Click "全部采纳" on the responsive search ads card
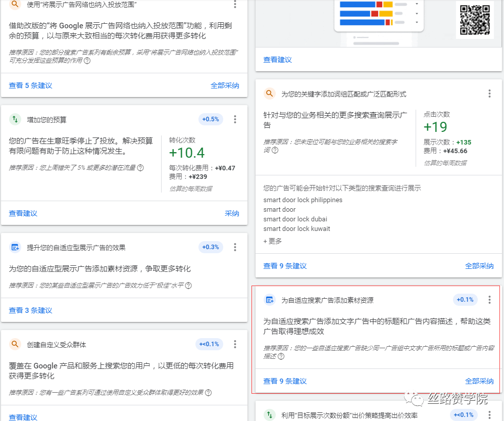This screenshot has width=504, height=421. tap(479, 381)
